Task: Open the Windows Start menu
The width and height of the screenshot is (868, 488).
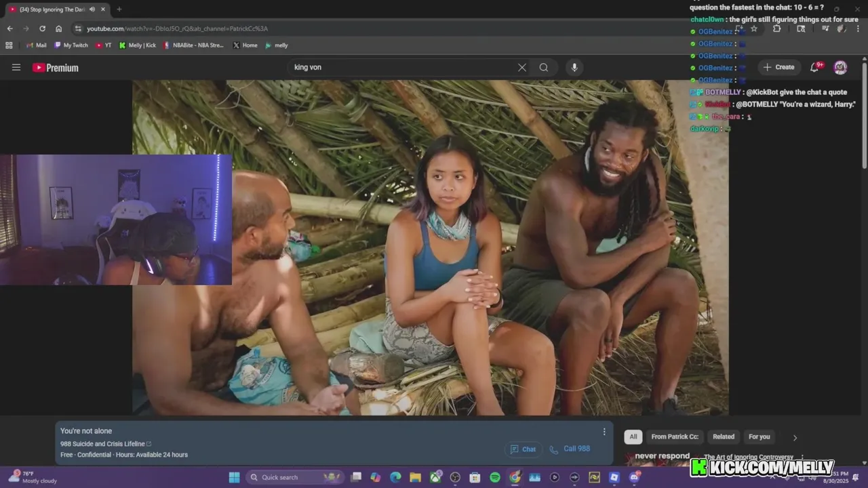Action: (234, 477)
